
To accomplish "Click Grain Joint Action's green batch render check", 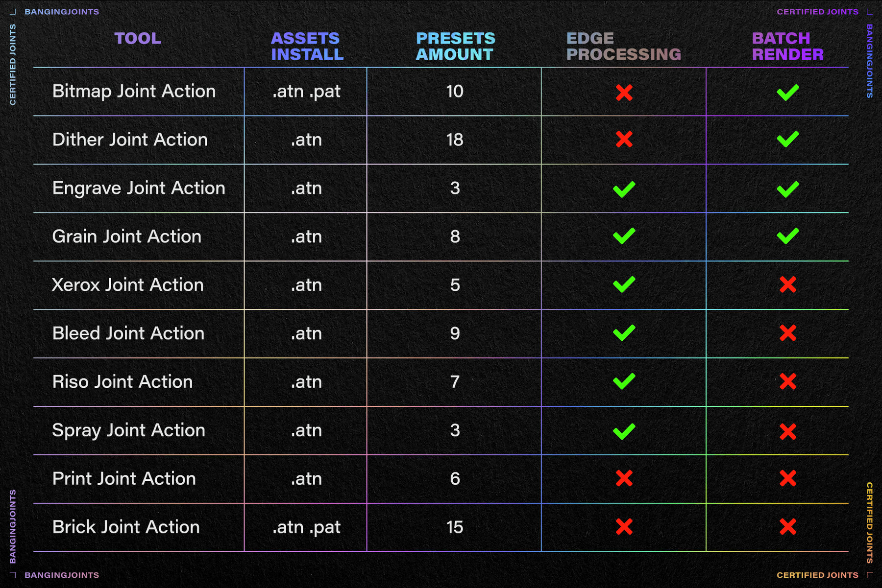I will point(787,236).
